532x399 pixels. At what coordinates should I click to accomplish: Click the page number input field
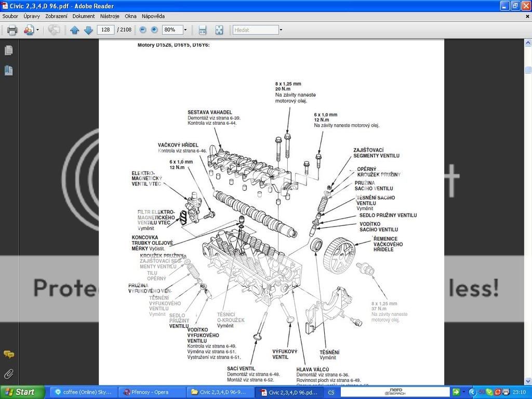(105, 30)
